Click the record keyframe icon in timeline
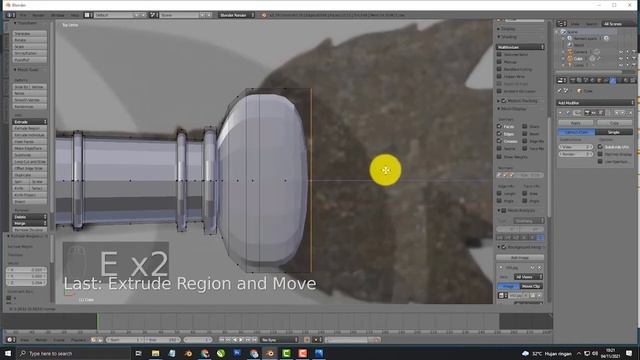 (307, 340)
